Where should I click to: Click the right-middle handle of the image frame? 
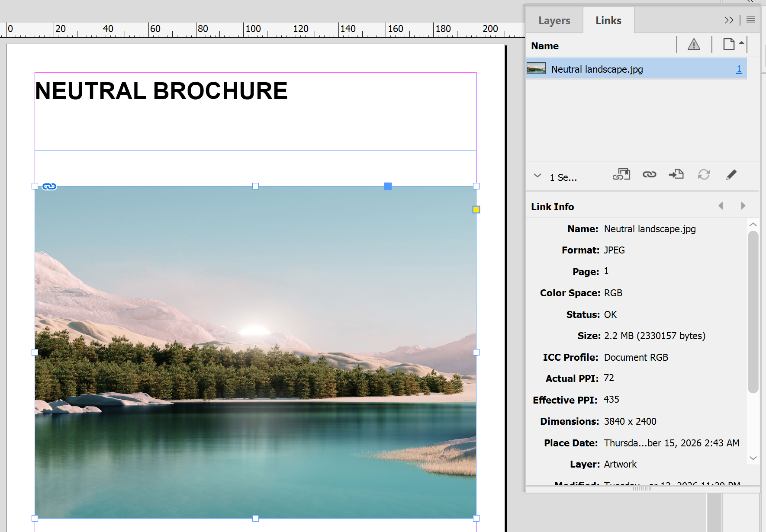click(x=476, y=352)
